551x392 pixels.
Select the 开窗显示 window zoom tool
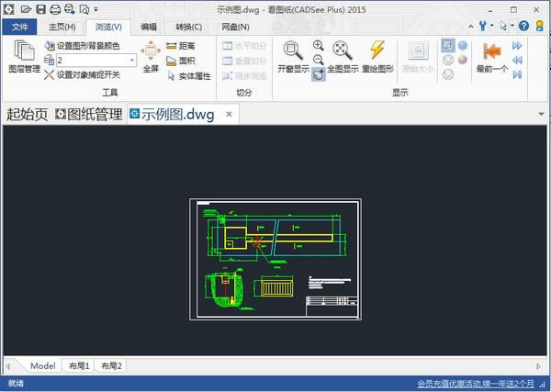click(293, 56)
